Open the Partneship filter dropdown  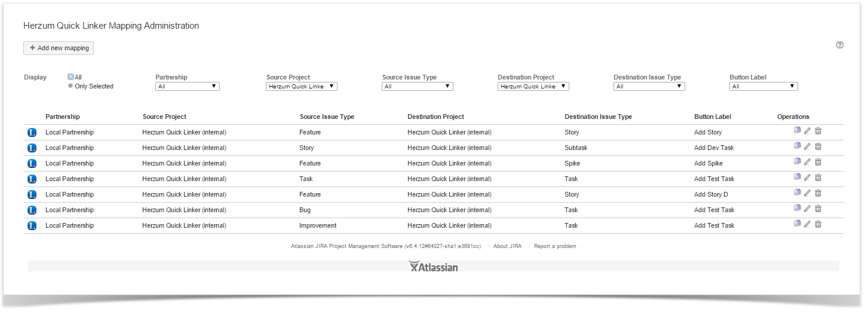[x=187, y=87]
